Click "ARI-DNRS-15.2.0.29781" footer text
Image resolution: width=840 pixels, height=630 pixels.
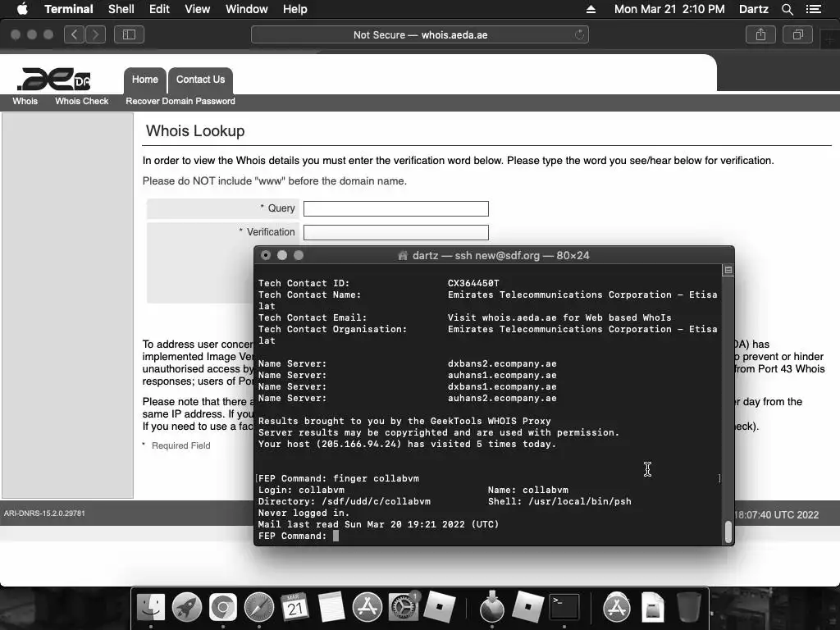[44, 514]
